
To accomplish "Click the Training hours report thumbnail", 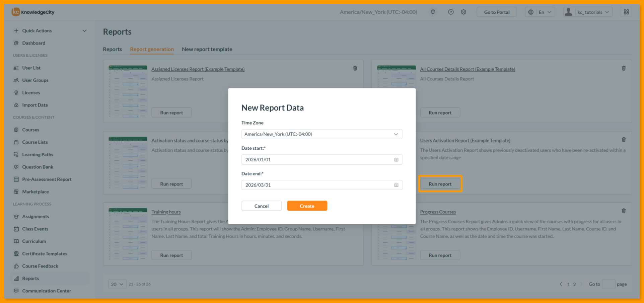I will 128,234.
